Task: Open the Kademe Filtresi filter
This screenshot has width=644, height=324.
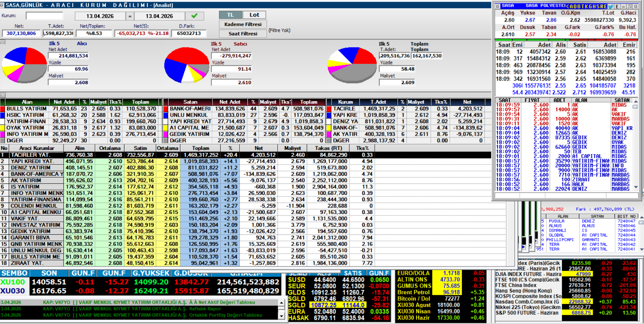Action: pyautogui.click(x=243, y=24)
